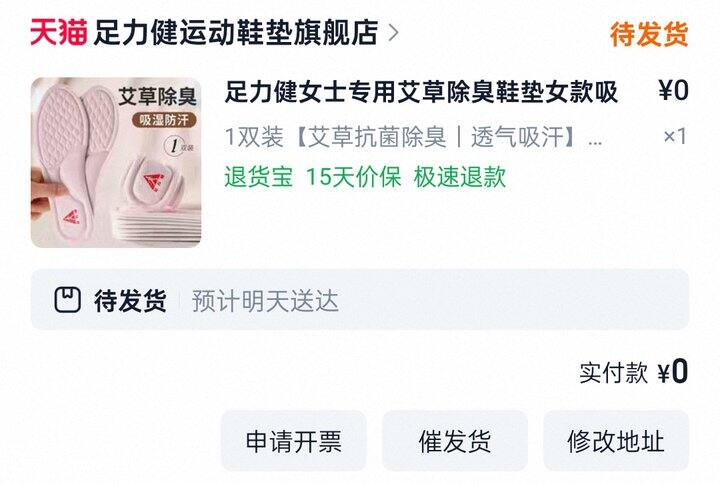The height and width of the screenshot is (484, 720).
Task: Open product title 足力健女士专用艾草除臭鞋垫
Action: [x=421, y=92]
